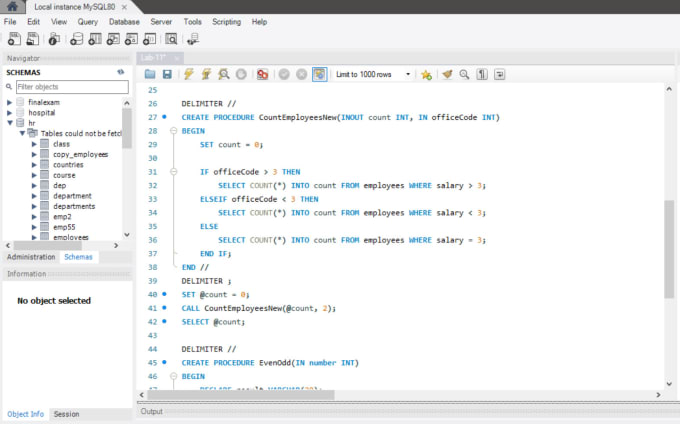Click the Filter objects search field
The image size is (680, 424).
click(72, 87)
